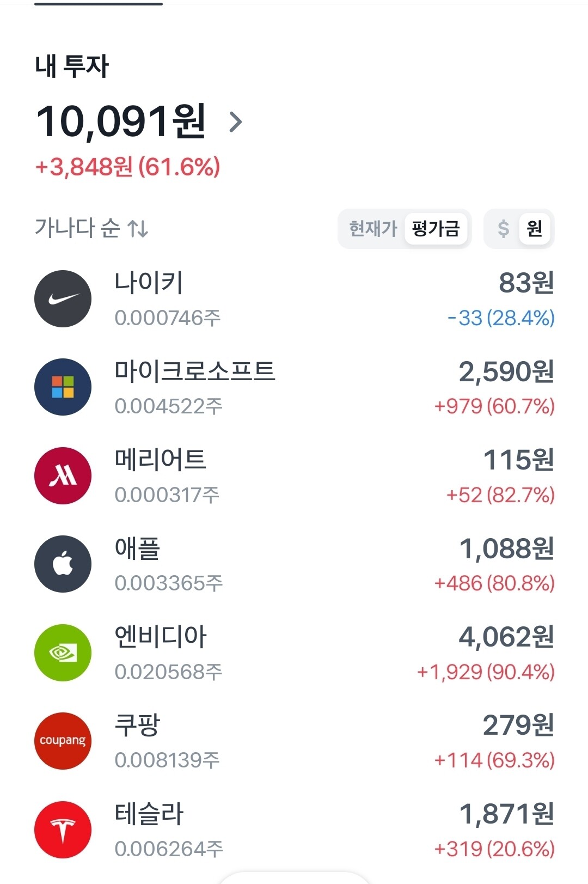This screenshot has height=884, width=588.
Task: Open the pull-up handle at the bottom
Action: click(x=294, y=877)
